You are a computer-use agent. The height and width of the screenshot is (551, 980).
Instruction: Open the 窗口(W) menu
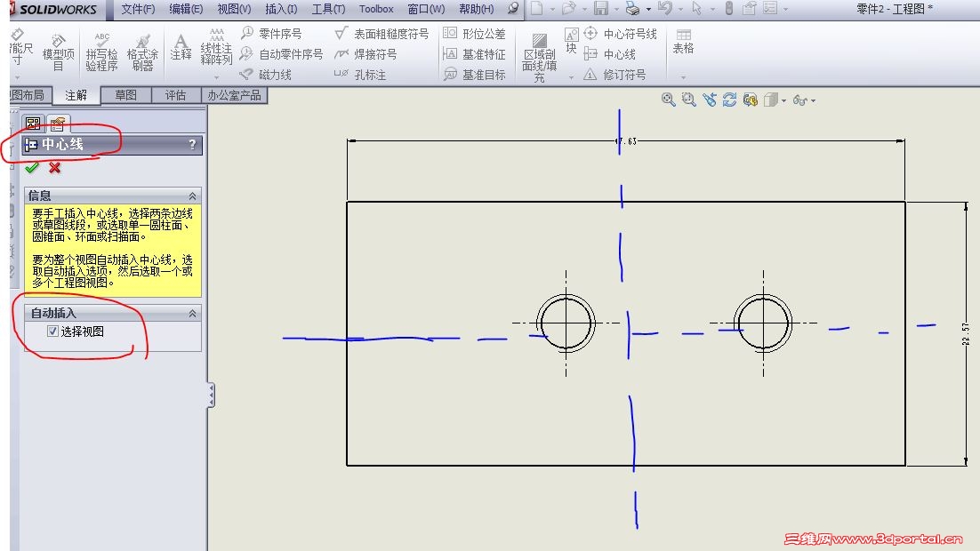click(x=426, y=9)
